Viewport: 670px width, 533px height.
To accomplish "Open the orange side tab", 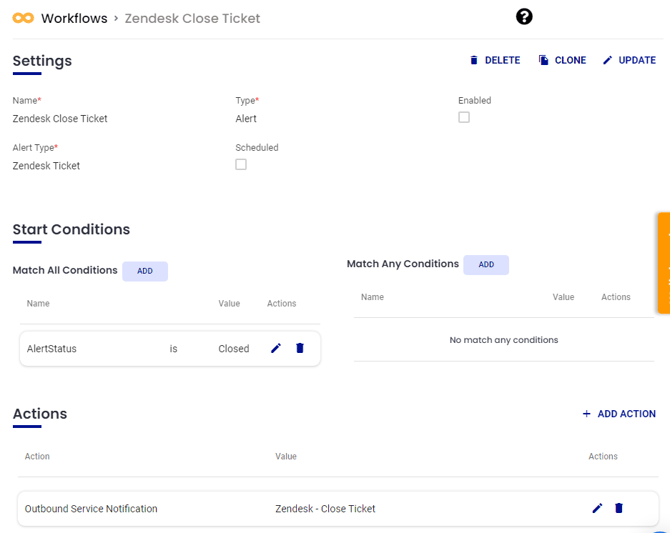I will 663,263.
